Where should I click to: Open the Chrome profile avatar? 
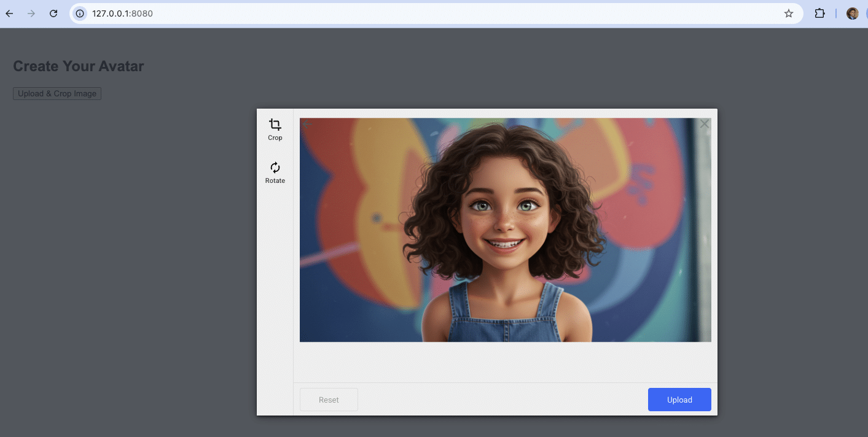pyautogui.click(x=852, y=13)
